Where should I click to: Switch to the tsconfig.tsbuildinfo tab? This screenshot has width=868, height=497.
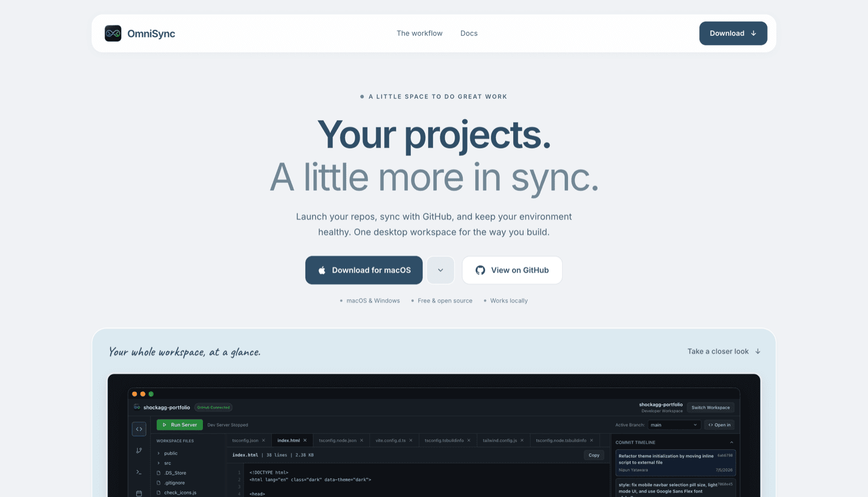[x=444, y=441]
